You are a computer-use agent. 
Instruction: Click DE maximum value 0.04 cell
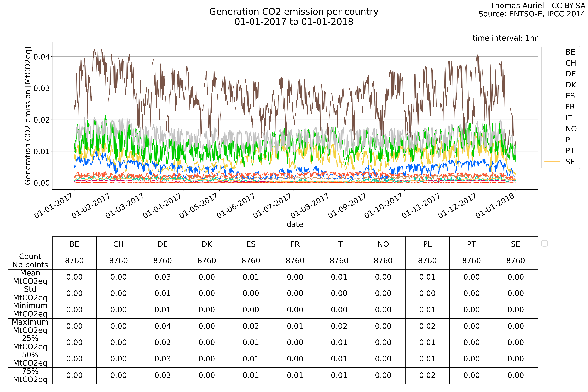(x=163, y=326)
